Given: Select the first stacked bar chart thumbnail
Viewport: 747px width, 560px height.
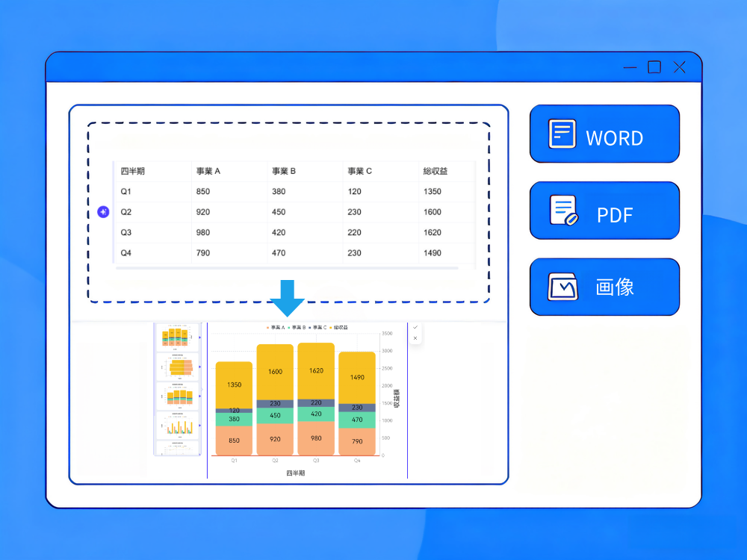Looking at the screenshot, I should [178, 337].
